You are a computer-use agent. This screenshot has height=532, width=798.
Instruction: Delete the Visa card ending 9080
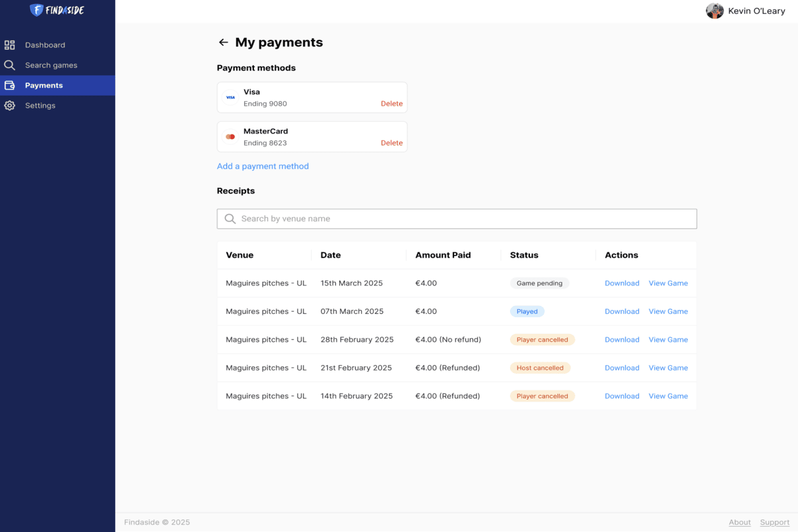(392, 104)
